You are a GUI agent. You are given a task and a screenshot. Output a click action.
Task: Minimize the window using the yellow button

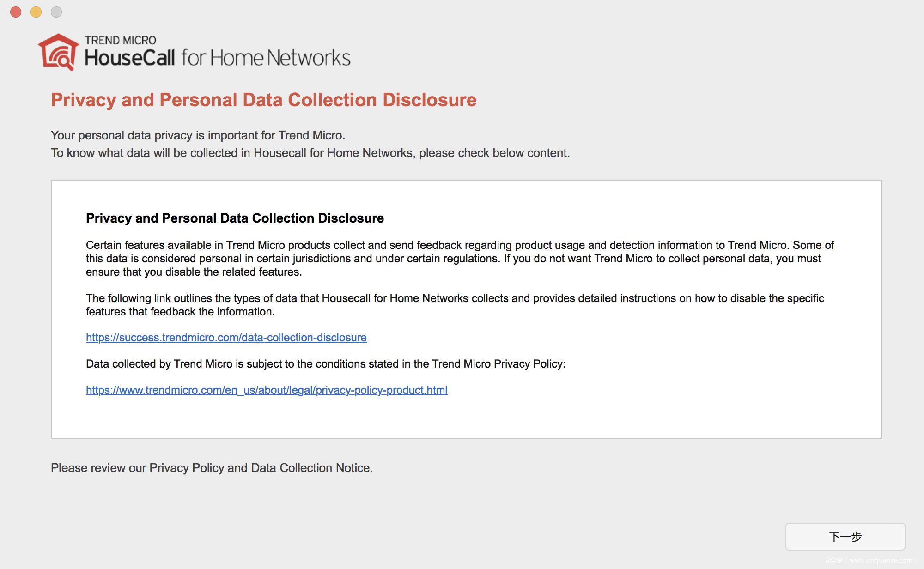coord(36,12)
